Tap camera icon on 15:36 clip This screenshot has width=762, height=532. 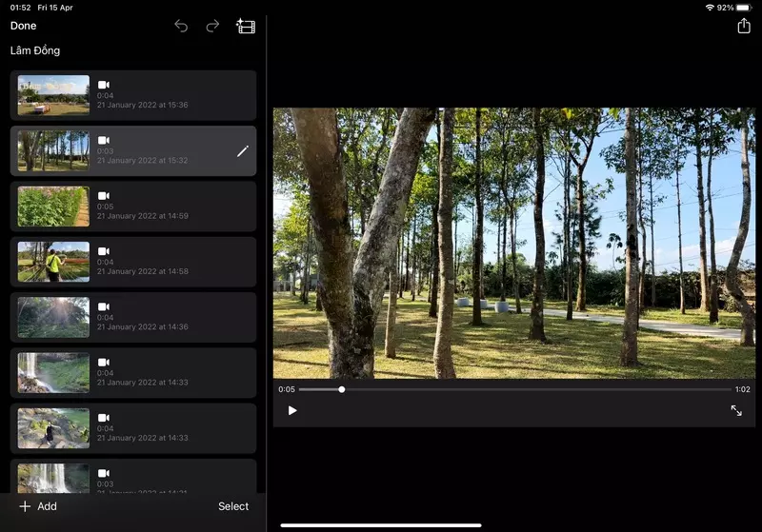(x=104, y=85)
